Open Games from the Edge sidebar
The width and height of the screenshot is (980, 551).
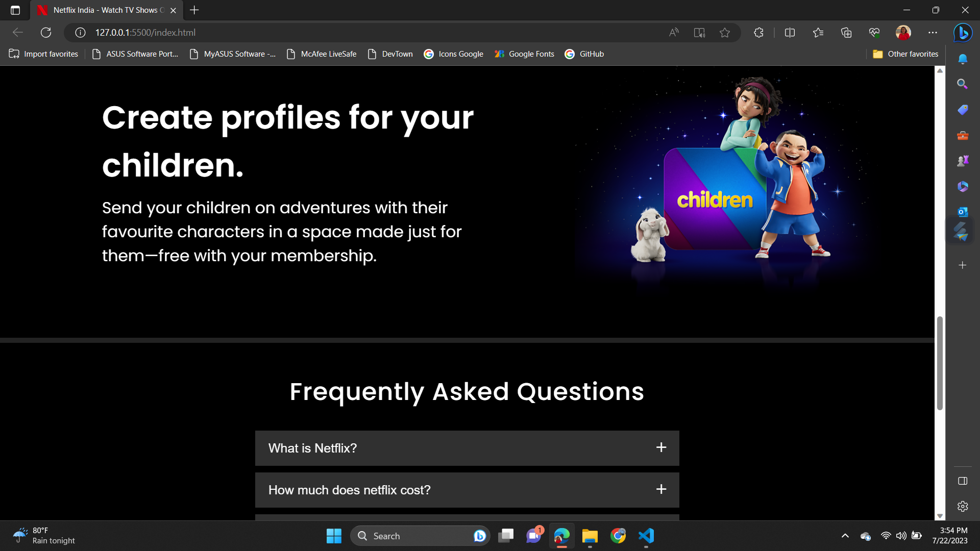[963, 160]
